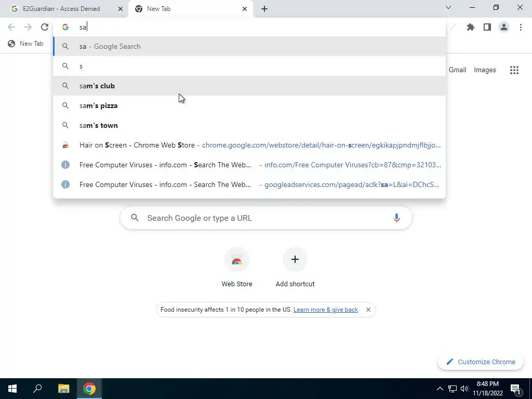Open the Google apps grid
Viewport: 532px width, 399px height.
coord(514,70)
